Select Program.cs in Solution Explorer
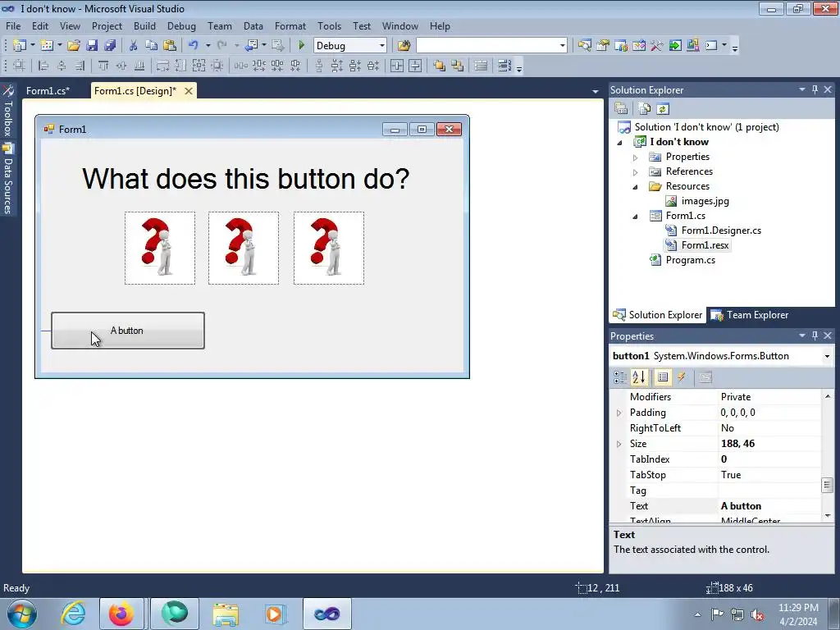The width and height of the screenshot is (840, 630). point(690,260)
